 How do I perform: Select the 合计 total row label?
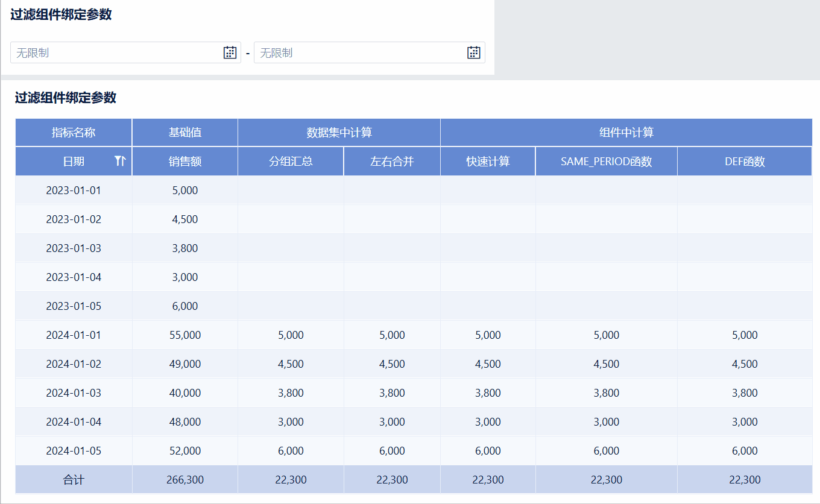point(74,480)
